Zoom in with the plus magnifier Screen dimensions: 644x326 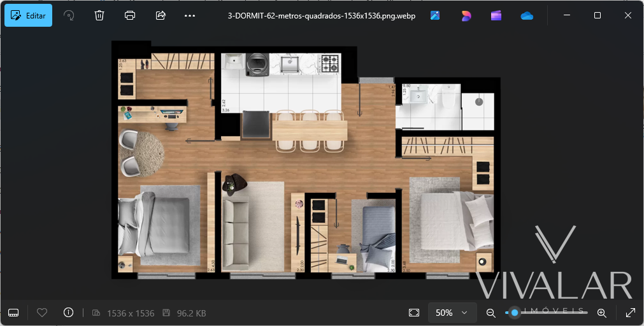click(601, 313)
